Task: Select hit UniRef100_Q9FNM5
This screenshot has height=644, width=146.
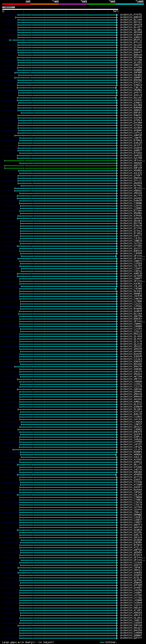Action: (x=131, y=72)
